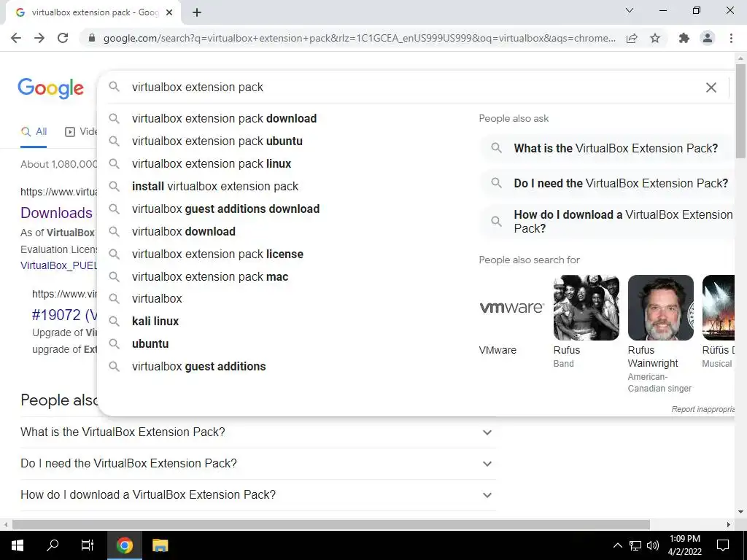Image resolution: width=747 pixels, height=560 pixels.
Task: Open the Chrome tab search chevron
Action: coord(630,10)
